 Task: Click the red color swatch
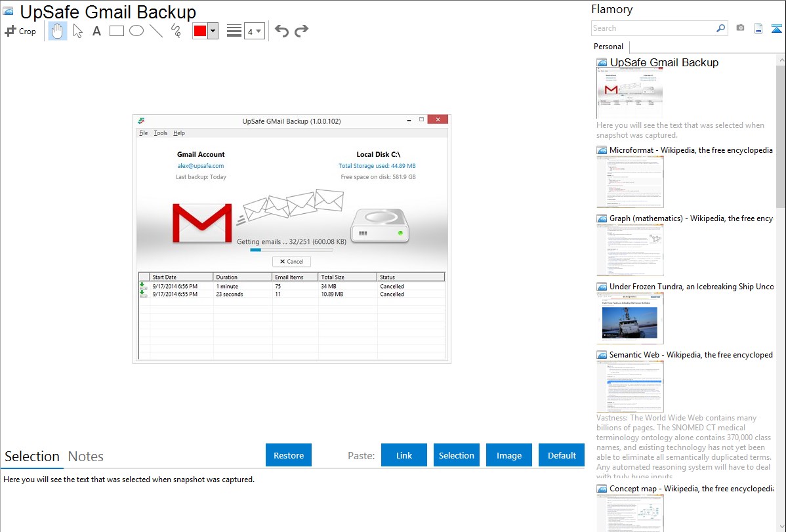pyautogui.click(x=200, y=31)
